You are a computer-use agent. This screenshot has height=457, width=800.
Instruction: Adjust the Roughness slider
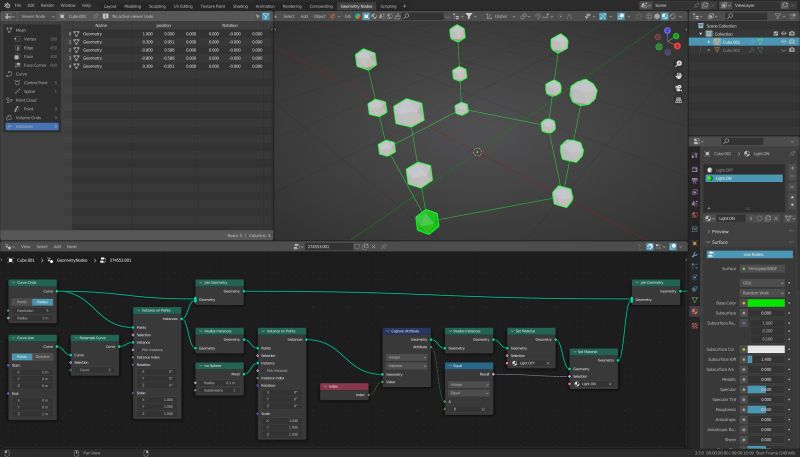pyautogui.click(x=766, y=410)
